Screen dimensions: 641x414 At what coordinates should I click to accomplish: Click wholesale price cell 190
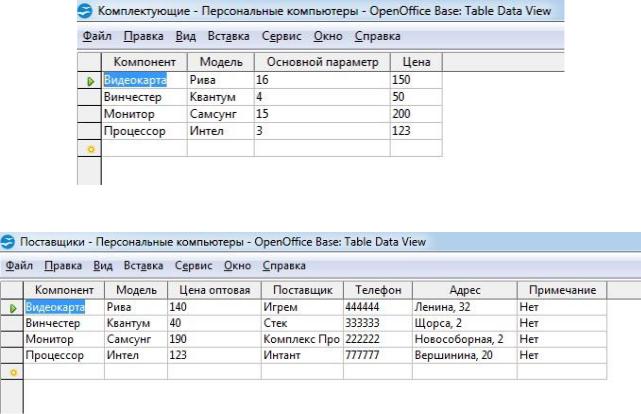[214, 339]
